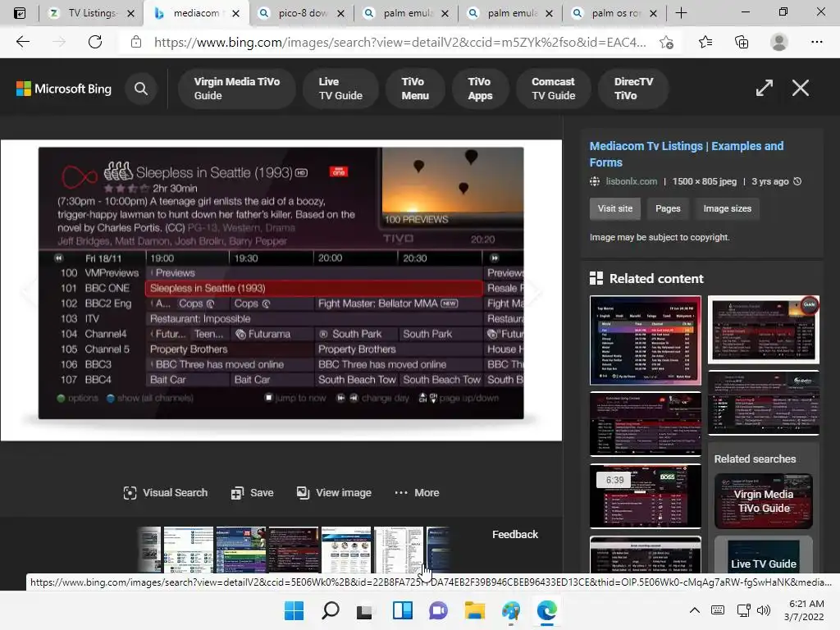Open the Favorites list icon
This screenshot has width=840, height=630.
coord(705,42)
